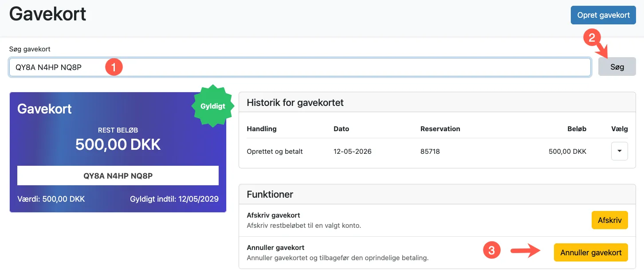The height and width of the screenshot is (277, 644).
Task: Click the 500,00 DKK amount in history table
Action: click(567, 152)
